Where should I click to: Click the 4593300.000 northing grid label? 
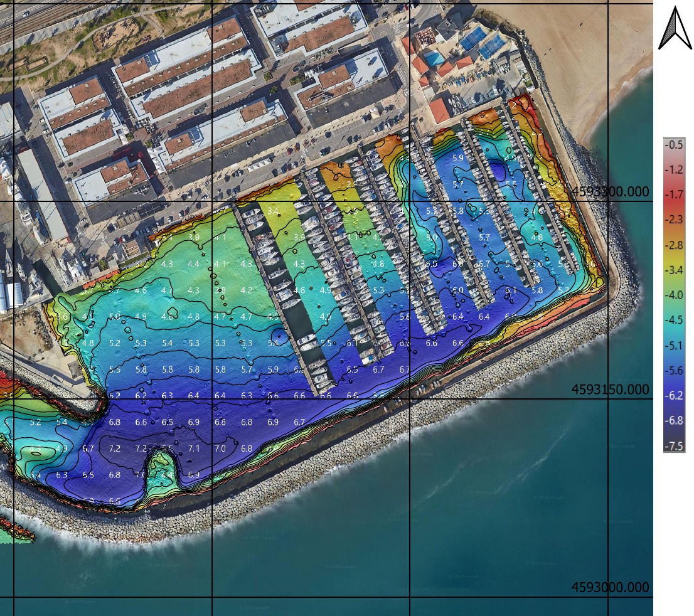point(610,192)
